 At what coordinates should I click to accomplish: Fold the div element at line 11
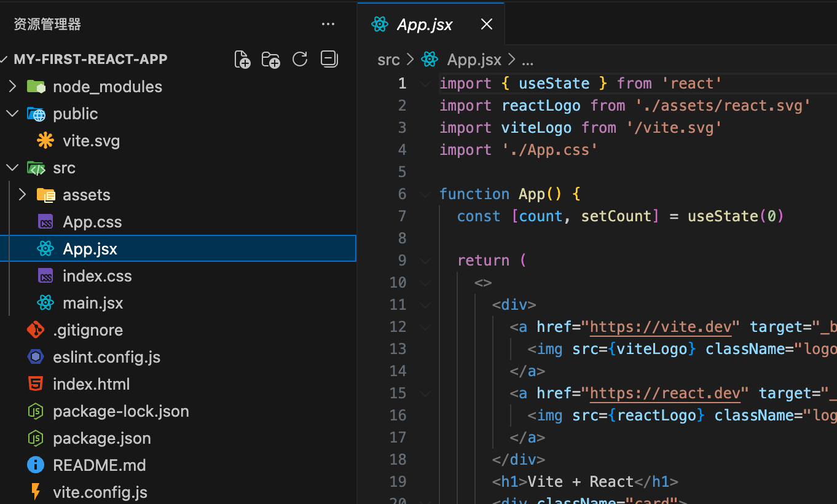pos(425,305)
